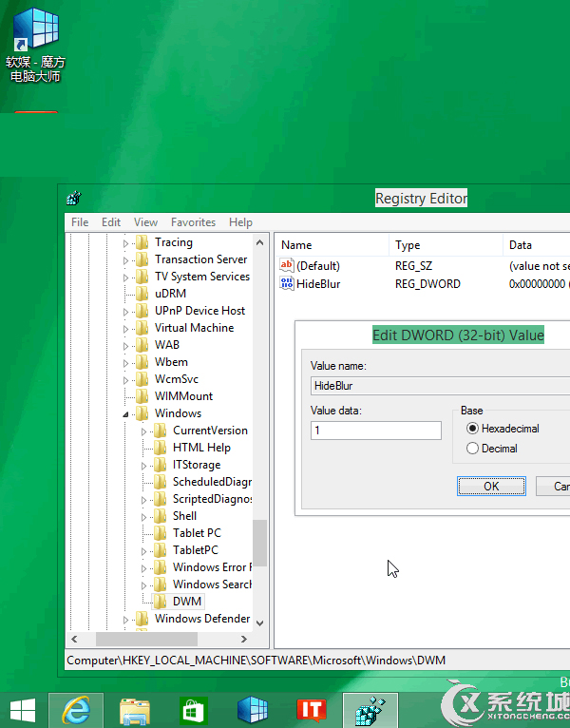Expand the Tracing key
The height and width of the screenshot is (728, 570).
[x=125, y=243]
